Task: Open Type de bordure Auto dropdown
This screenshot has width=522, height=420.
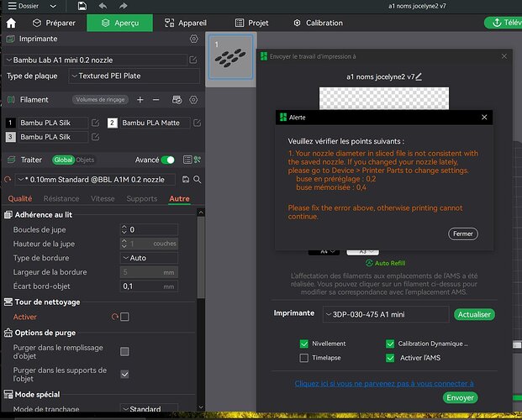Action: [149, 258]
